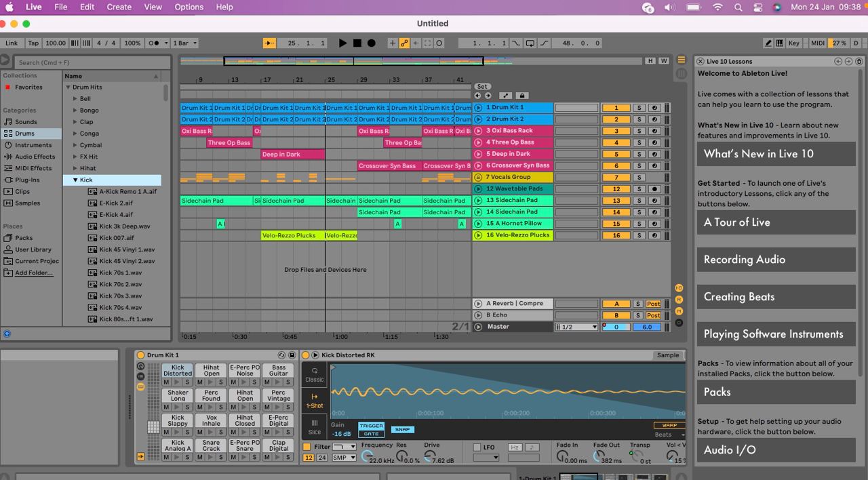This screenshot has height=480, width=868.
Task: Open the File menu
Action: coord(60,7)
